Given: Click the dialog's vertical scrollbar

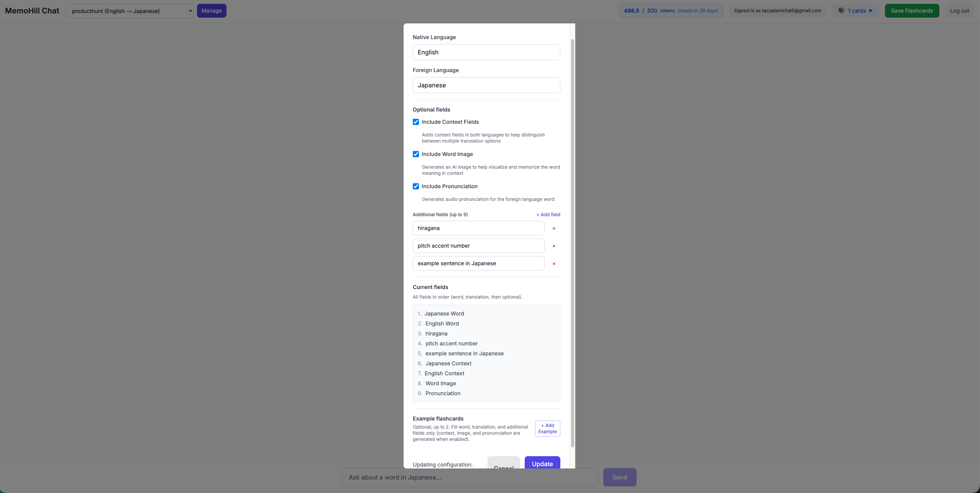Looking at the screenshot, I should tap(573, 243).
